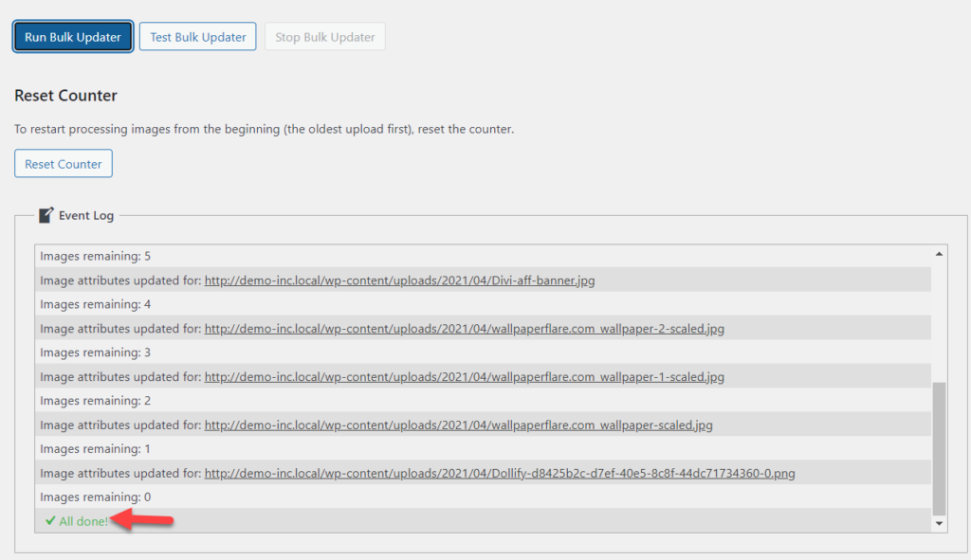
Task: Click the event log scroll up arrow
Action: point(939,254)
